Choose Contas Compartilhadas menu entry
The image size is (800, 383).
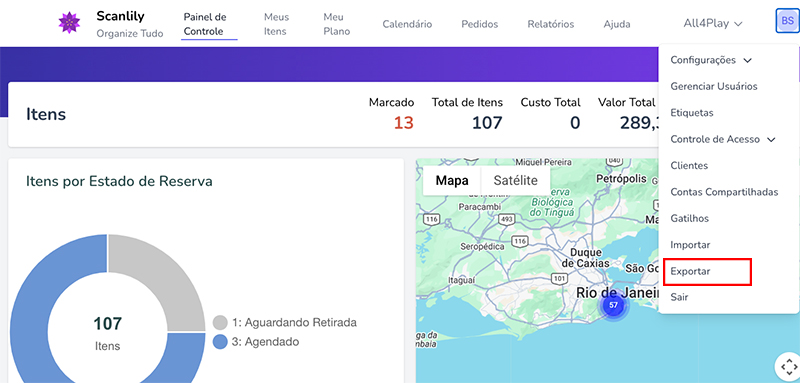coord(724,192)
